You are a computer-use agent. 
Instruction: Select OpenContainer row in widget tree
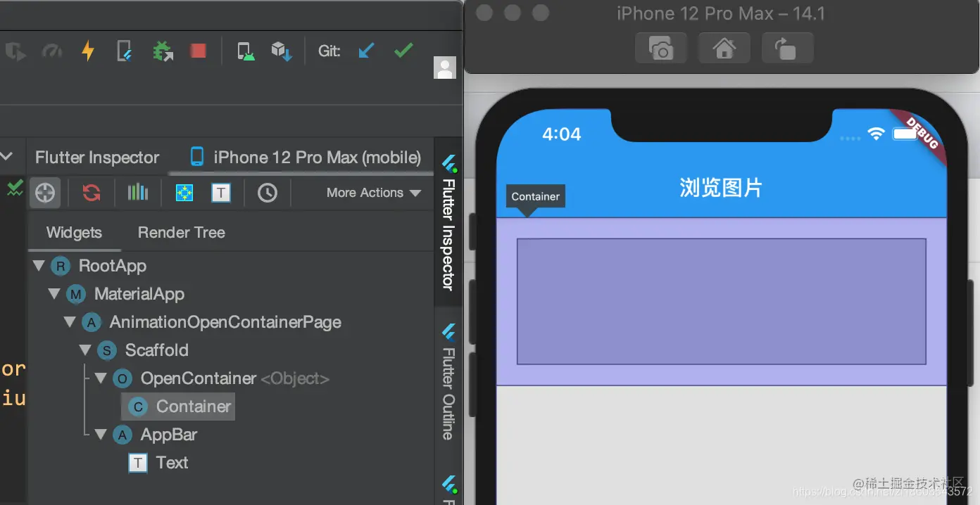221,378
